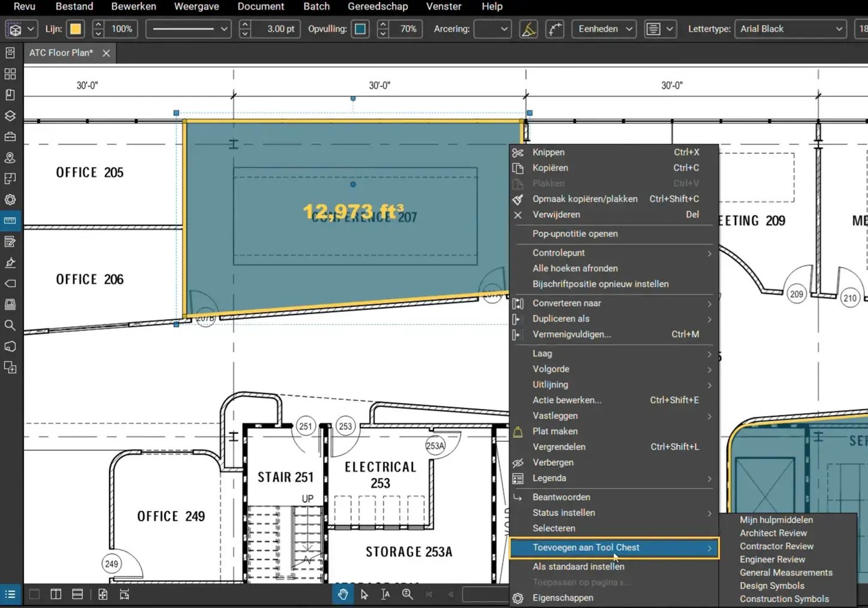Choose Verwijderen in context menu

tap(614, 215)
